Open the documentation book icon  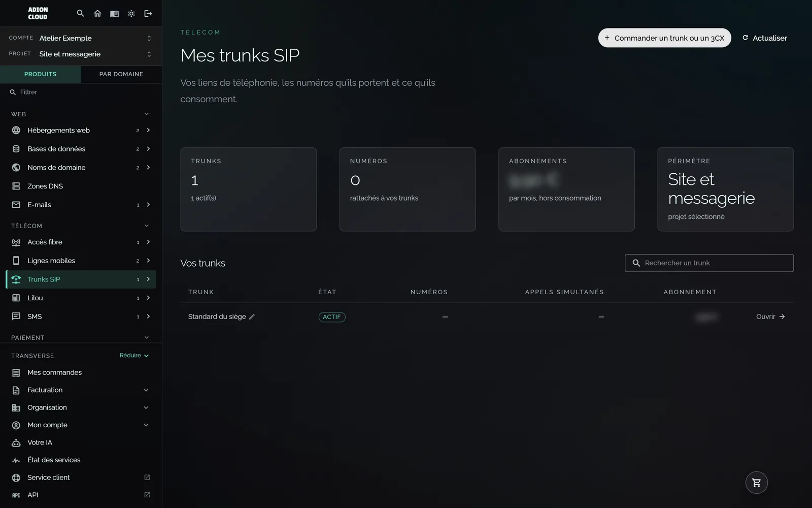tap(114, 13)
